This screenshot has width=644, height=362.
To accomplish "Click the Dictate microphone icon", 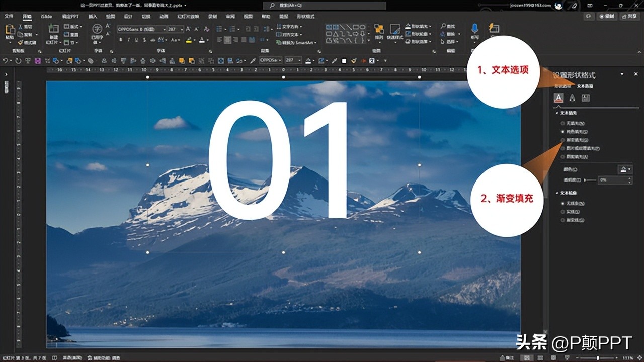I will click(474, 28).
